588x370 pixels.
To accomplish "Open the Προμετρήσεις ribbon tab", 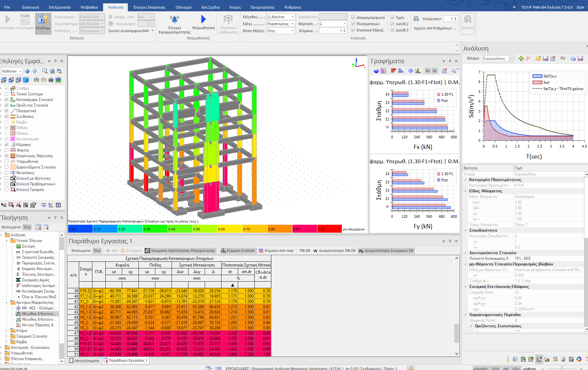I will pyautogui.click(x=262, y=7).
